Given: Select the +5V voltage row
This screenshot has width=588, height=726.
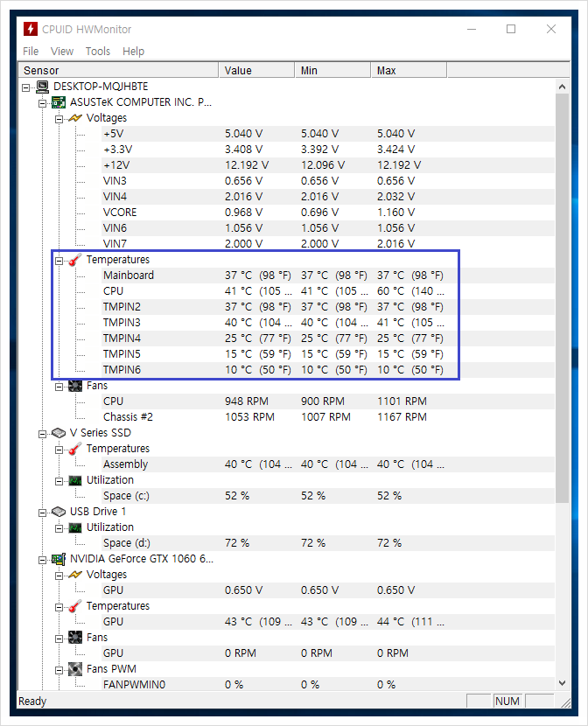Looking at the screenshot, I should pos(328,134).
